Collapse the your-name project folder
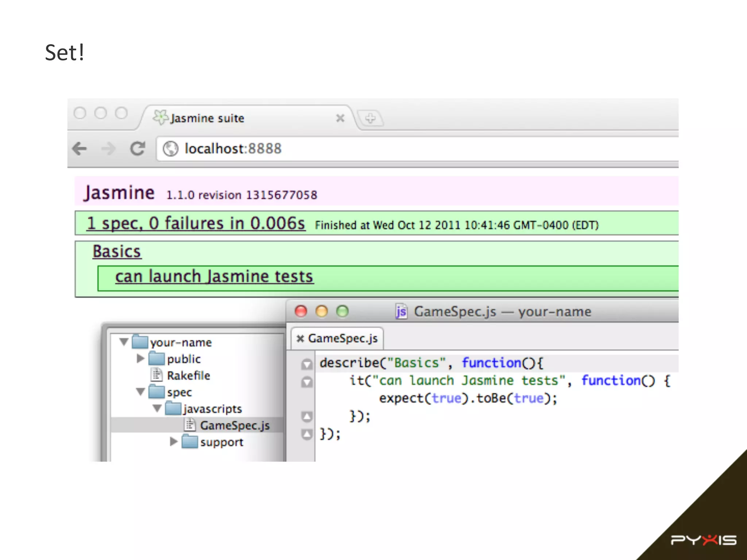This screenshot has width=747, height=560. pos(124,342)
